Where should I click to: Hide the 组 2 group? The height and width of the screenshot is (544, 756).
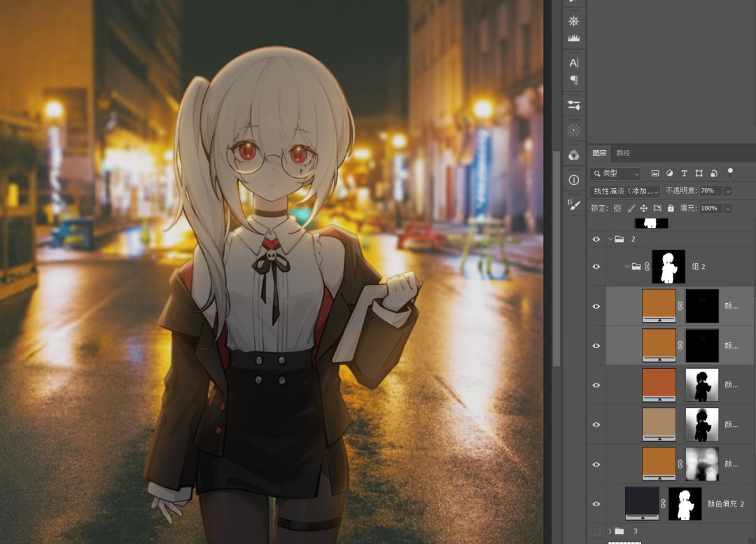[596, 267]
